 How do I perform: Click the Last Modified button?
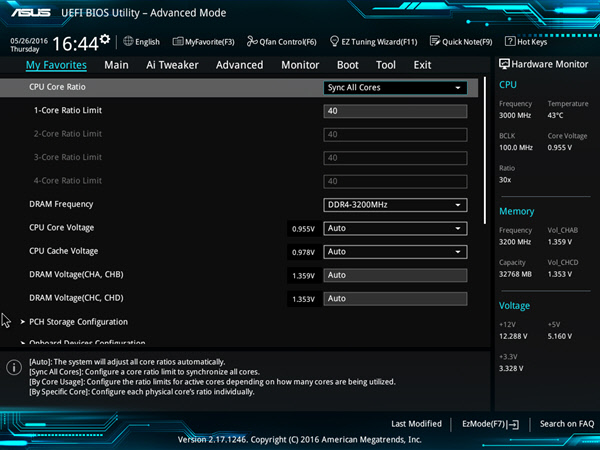(x=416, y=424)
